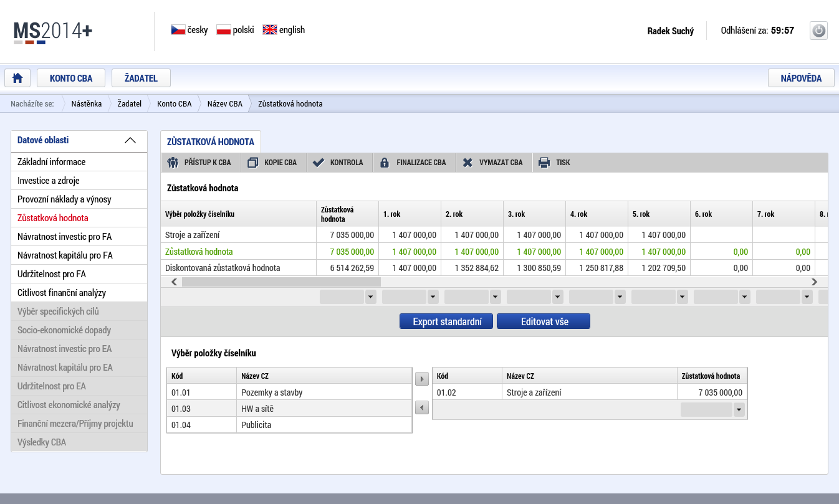Click the MS2014+ logo

(53, 32)
